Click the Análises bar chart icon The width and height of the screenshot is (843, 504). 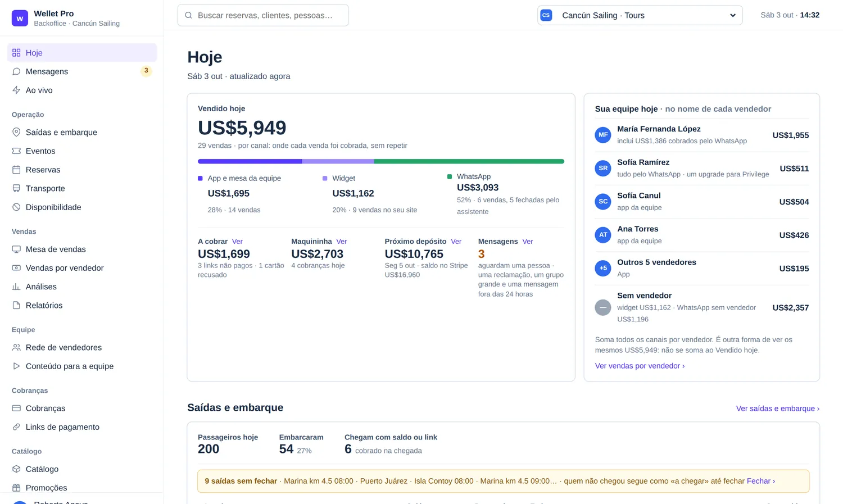click(16, 287)
